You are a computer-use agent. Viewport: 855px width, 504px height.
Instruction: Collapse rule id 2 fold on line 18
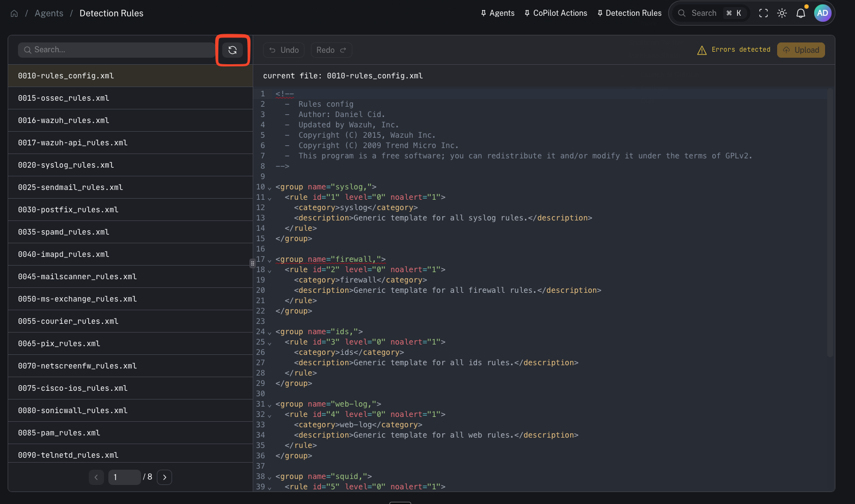tap(269, 271)
